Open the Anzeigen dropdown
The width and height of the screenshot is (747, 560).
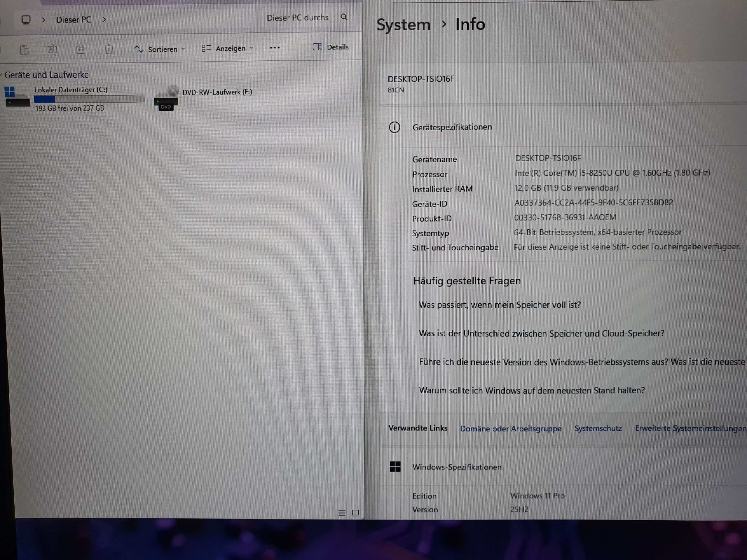click(227, 49)
